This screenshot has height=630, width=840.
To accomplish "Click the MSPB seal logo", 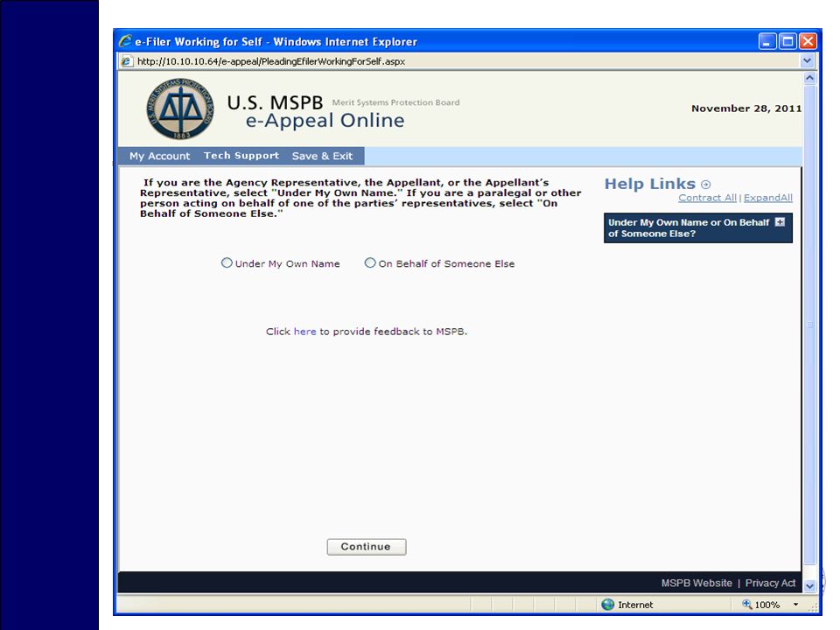I will pyautogui.click(x=180, y=108).
